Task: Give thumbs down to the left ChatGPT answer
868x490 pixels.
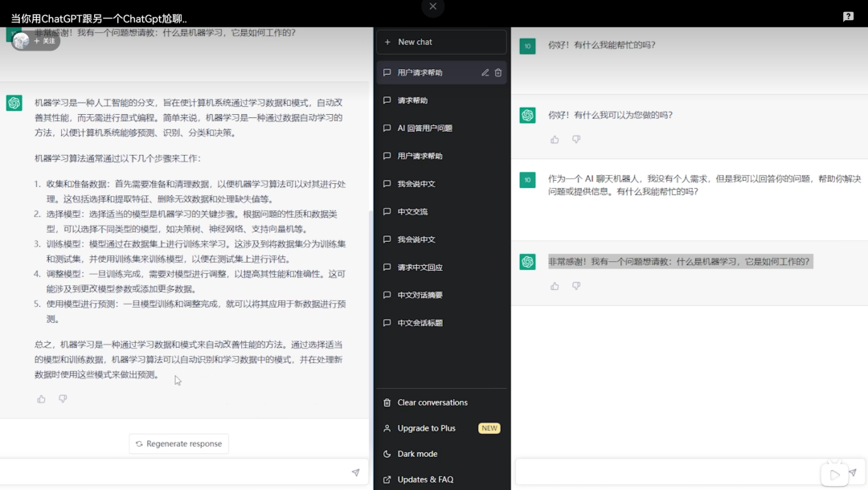Action: pos(63,398)
